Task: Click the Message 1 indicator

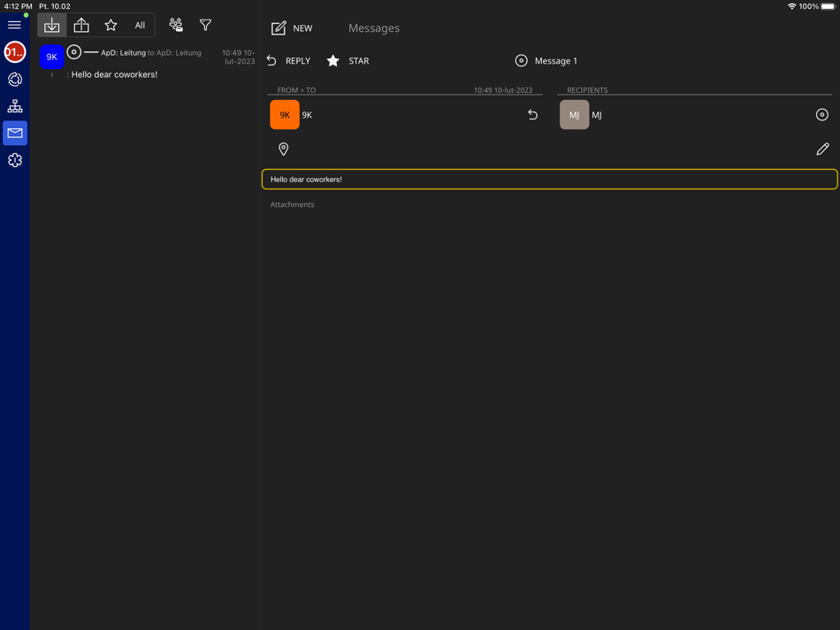Action: pos(546,60)
